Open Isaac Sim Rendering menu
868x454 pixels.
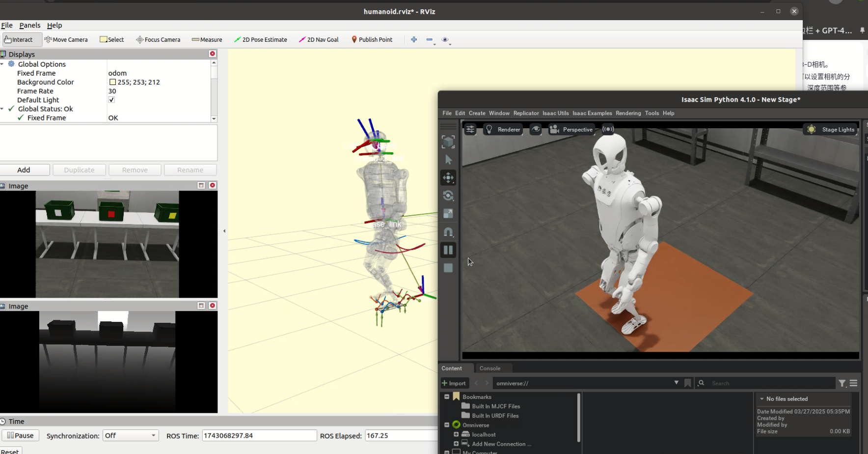[628, 113]
